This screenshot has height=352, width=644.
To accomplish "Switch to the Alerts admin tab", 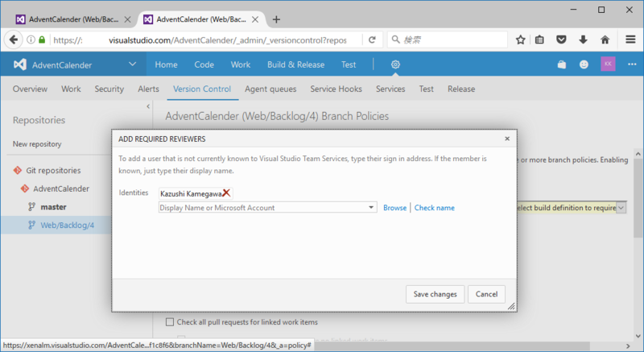I will pos(148,89).
